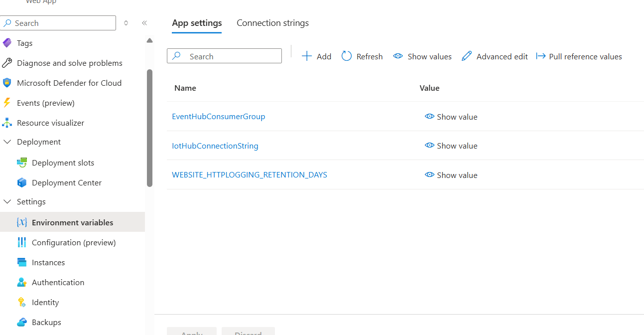Click Add to create a new setting

tap(316, 56)
